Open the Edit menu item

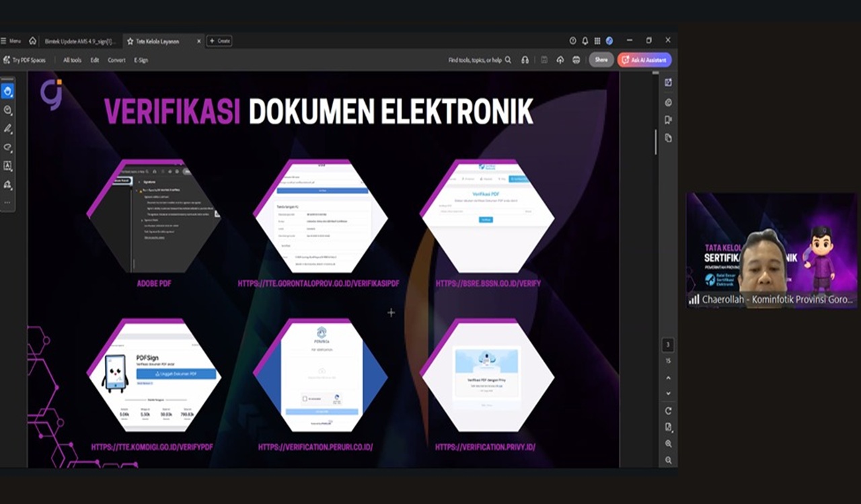[x=95, y=60]
